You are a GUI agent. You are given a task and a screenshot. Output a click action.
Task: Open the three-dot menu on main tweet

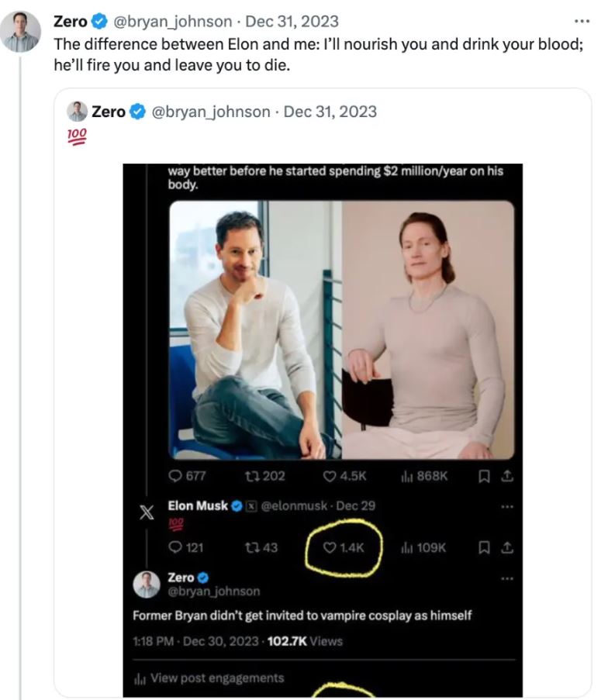point(581,21)
